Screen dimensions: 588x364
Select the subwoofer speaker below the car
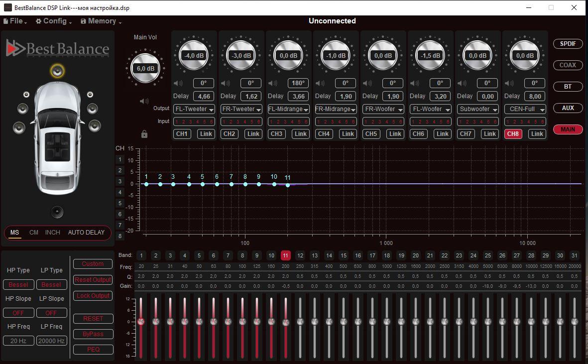click(x=57, y=212)
